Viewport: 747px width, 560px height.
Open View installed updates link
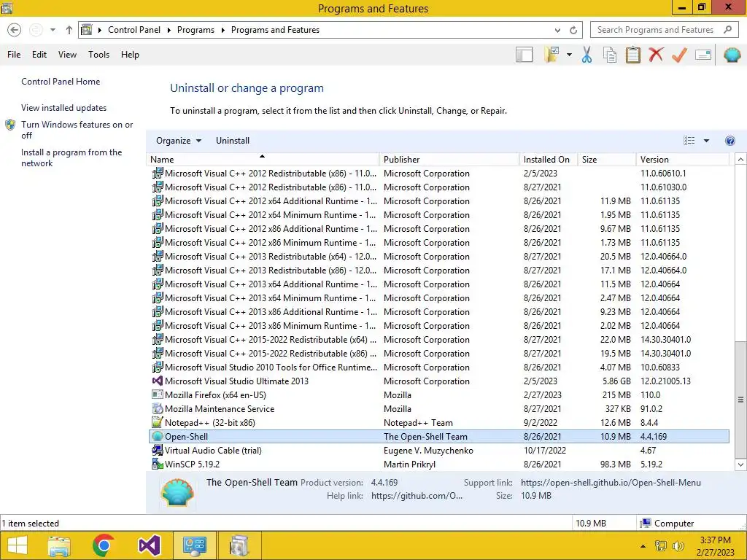click(x=64, y=108)
